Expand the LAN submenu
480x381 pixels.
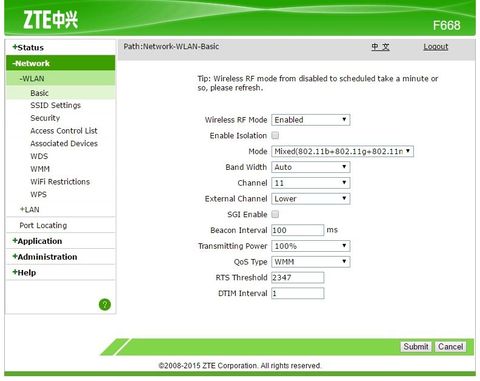click(30, 209)
